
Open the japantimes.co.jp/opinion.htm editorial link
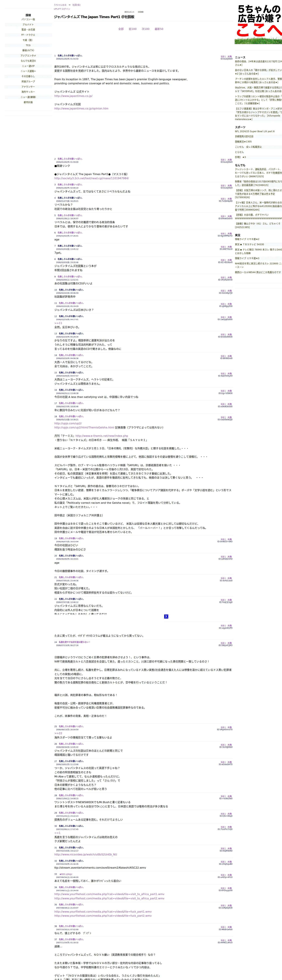[x=81, y=108]
